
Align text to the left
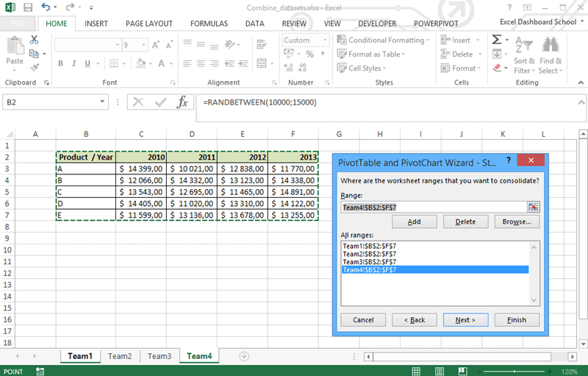pos(187,63)
